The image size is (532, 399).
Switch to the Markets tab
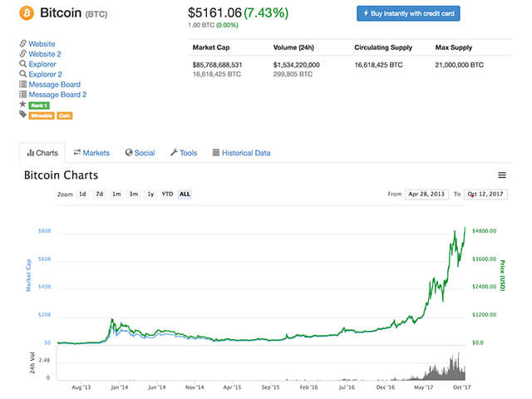[91, 153]
